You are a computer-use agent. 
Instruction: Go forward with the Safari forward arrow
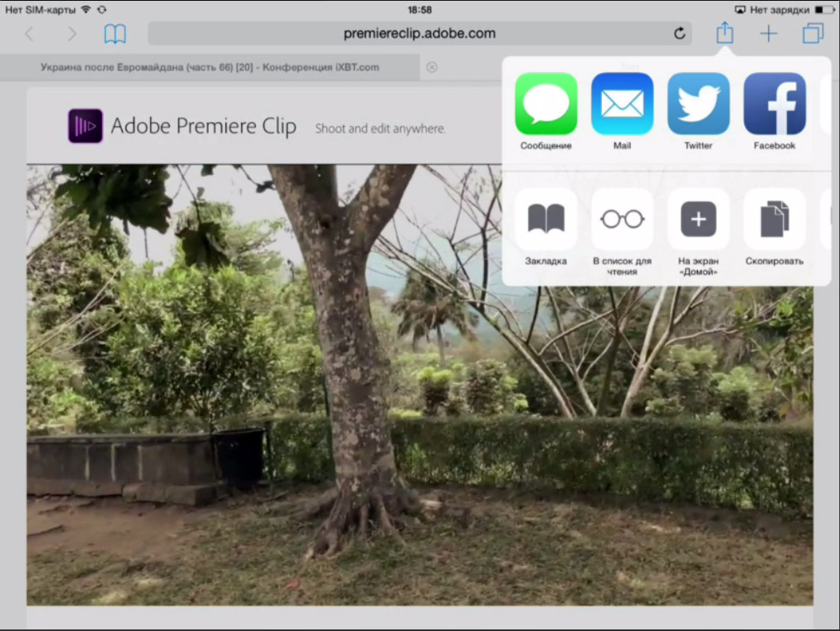click(72, 34)
